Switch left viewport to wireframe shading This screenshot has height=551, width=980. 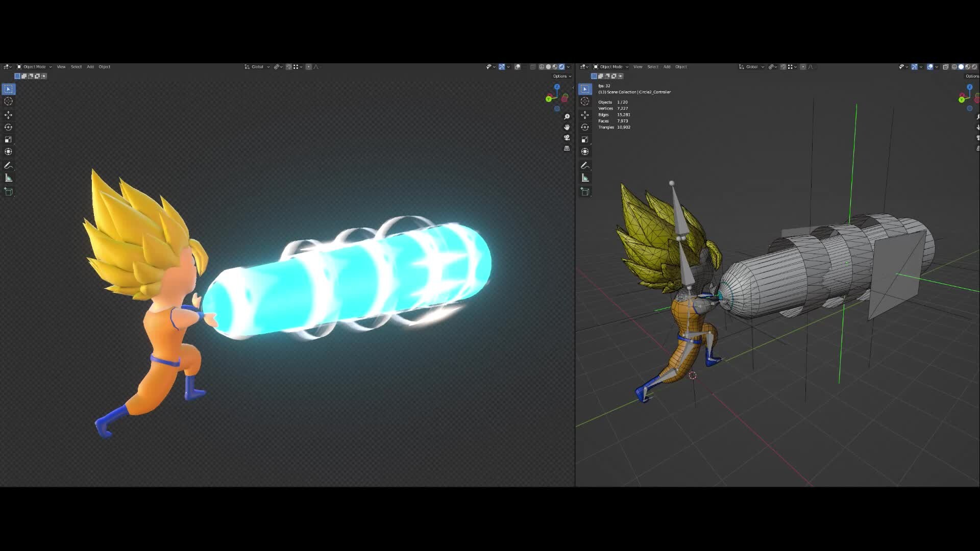(x=542, y=67)
